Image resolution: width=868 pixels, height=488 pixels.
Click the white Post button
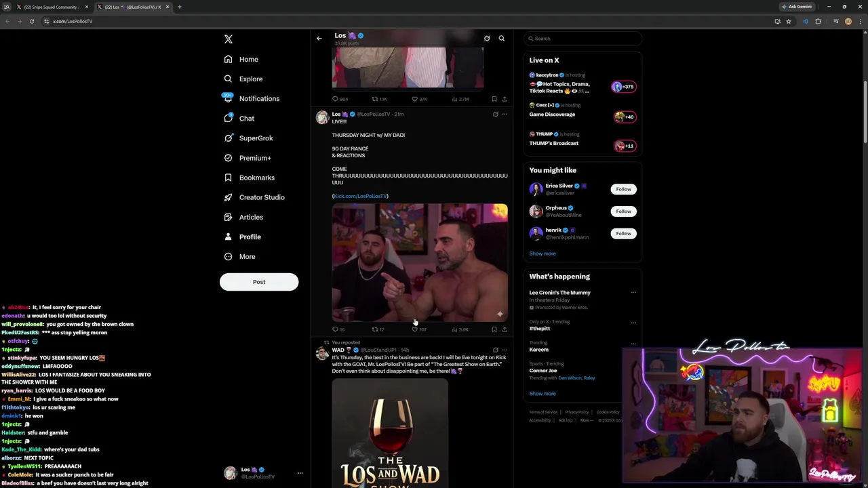click(x=259, y=282)
